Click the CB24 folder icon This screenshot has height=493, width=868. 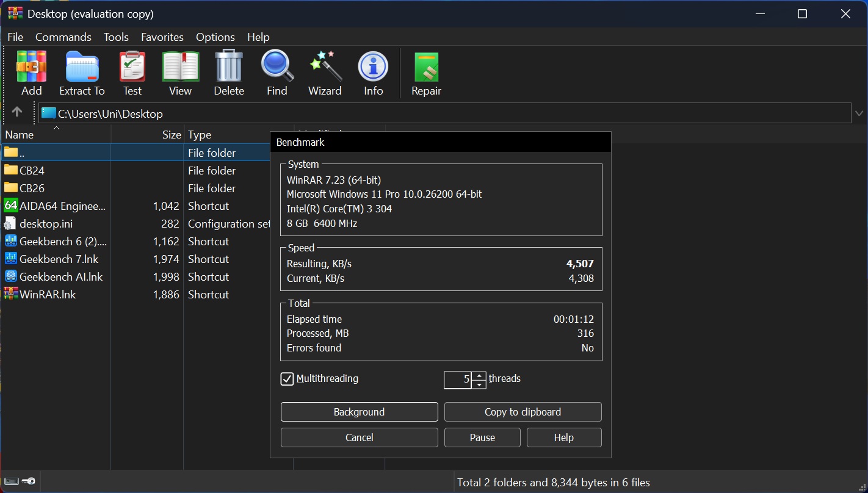pyautogui.click(x=11, y=170)
